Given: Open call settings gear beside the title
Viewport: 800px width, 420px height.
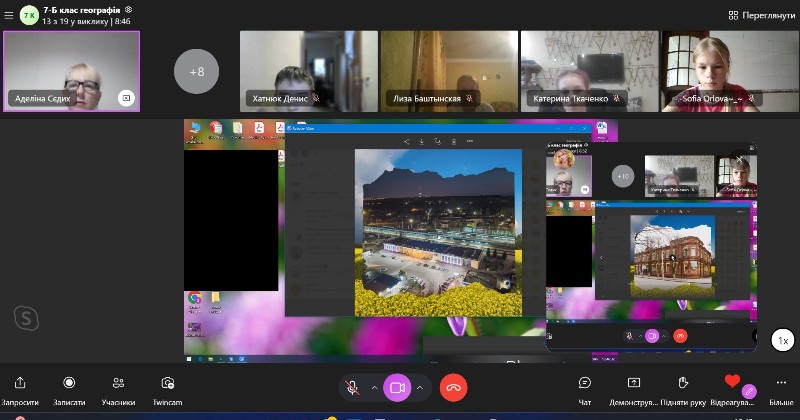Looking at the screenshot, I should (x=128, y=9).
